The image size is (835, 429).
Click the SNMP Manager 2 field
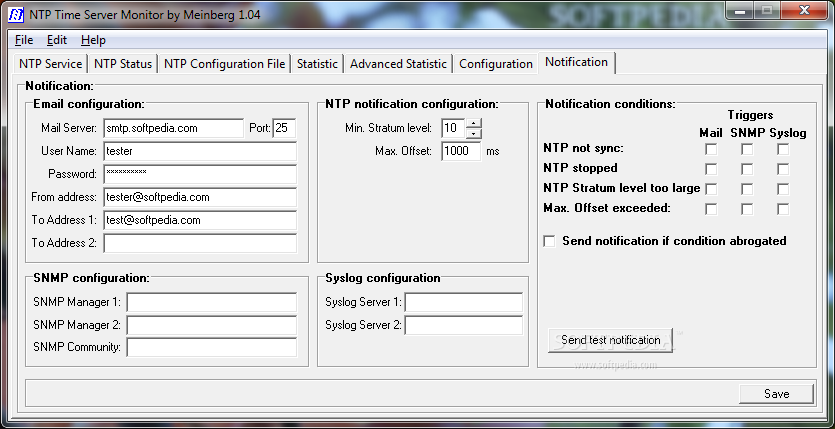click(x=211, y=325)
